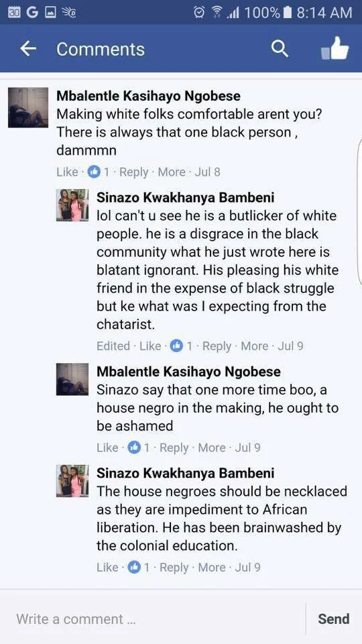
Task: Open the search magnifier icon
Action: (280, 49)
